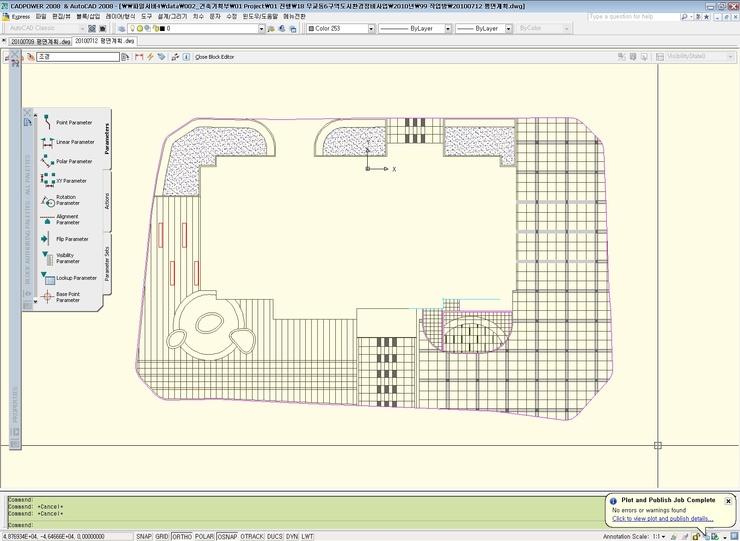Toggle DUCS in status bar

[x=275, y=536]
